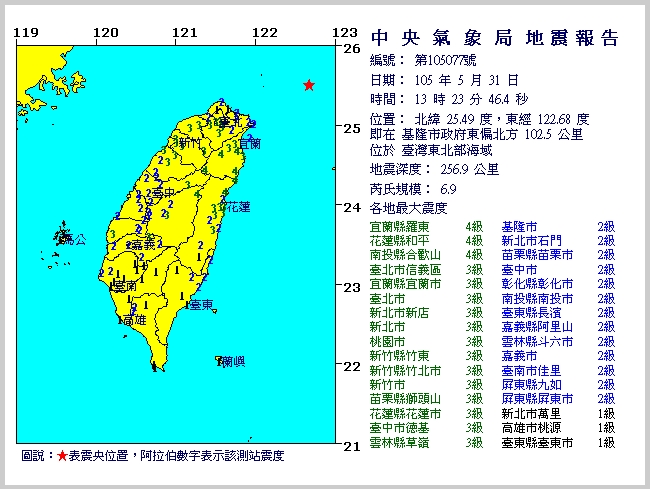Select the depth value 256.9 公里
This screenshot has width=650, height=489.
(x=470, y=169)
